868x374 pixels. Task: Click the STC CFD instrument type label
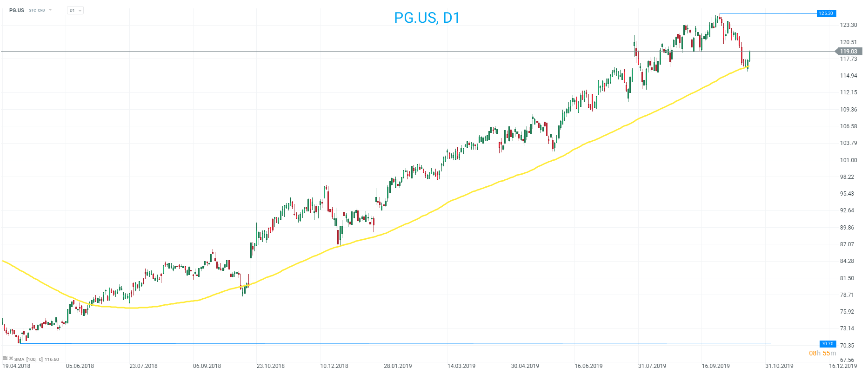[37, 10]
